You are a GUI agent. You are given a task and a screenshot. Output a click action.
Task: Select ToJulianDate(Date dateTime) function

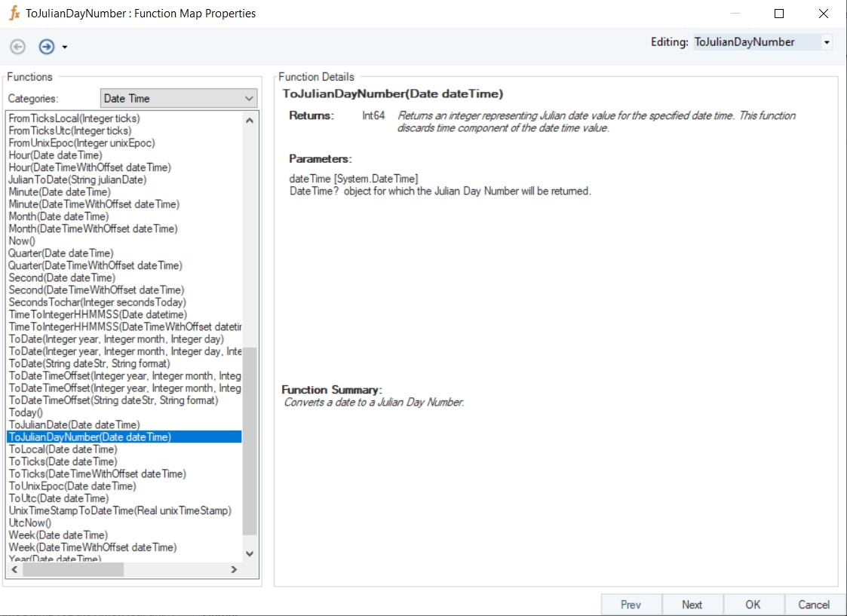74,425
